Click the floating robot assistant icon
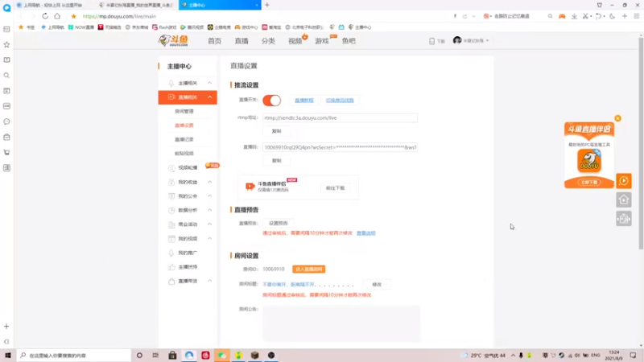This screenshot has height=362, width=644. [624, 219]
